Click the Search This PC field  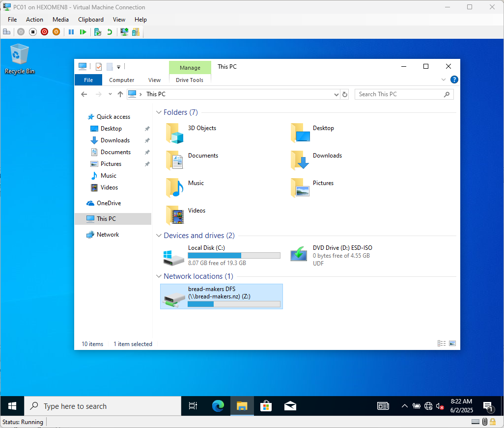[404, 94]
